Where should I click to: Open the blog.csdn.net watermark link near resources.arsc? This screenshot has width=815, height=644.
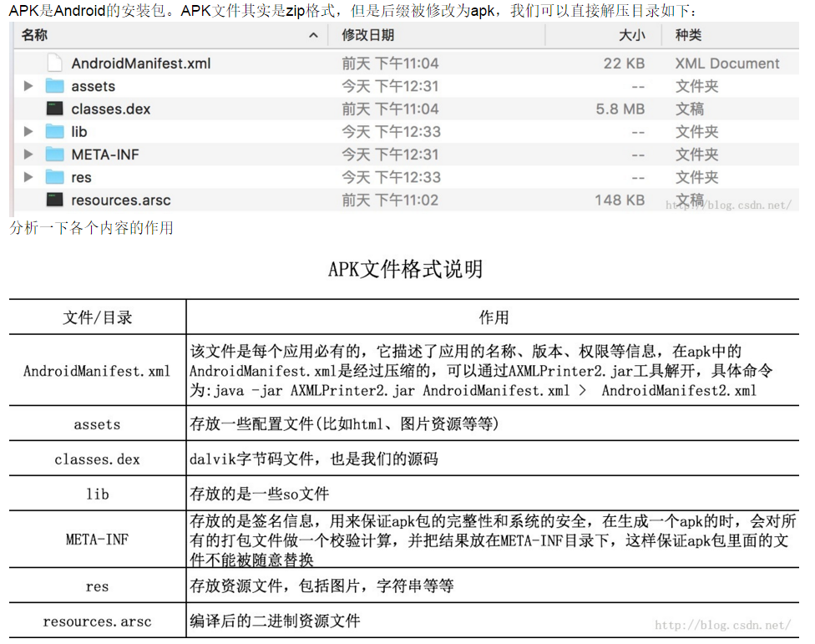[x=728, y=205]
